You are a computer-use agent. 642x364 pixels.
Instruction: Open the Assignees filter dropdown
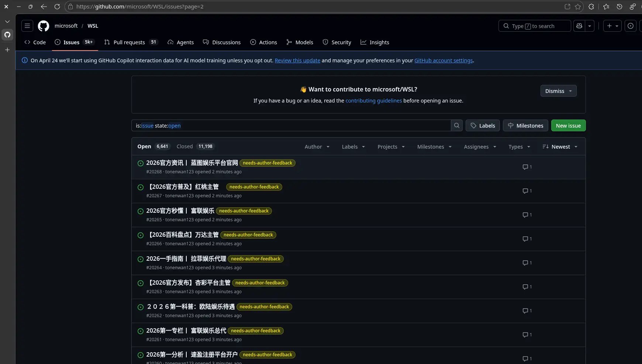coord(480,147)
